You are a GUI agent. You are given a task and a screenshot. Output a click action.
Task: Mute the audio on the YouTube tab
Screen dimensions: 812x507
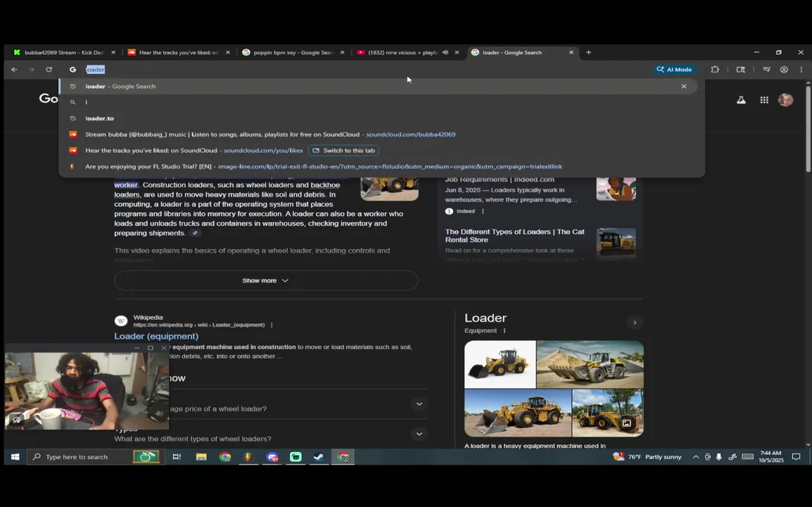point(445,52)
